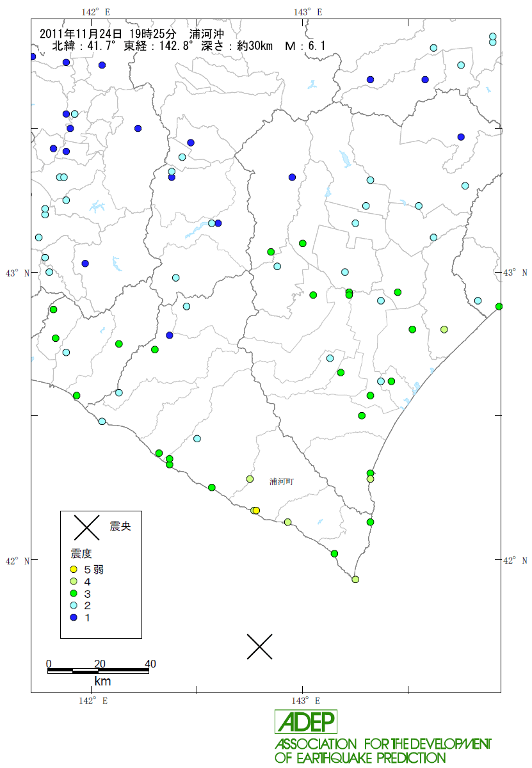Click the black-and-white scale bar
The image size is (532, 768).
[99, 671]
